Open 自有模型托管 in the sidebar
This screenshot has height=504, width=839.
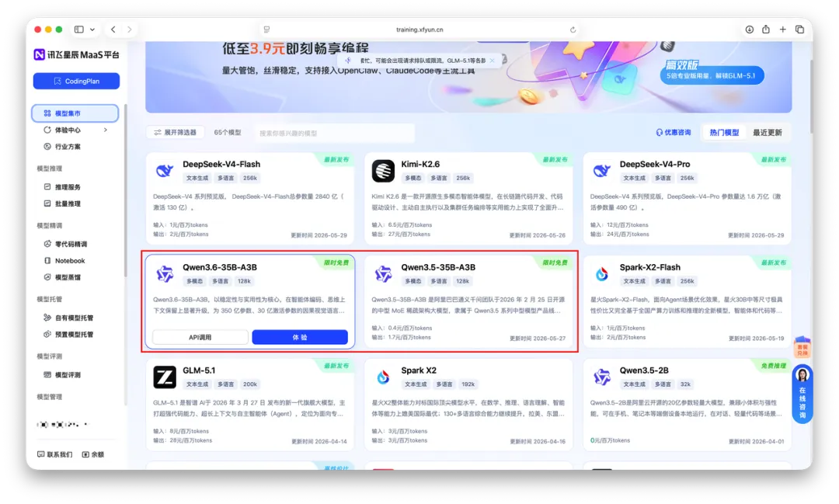tap(75, 318)
